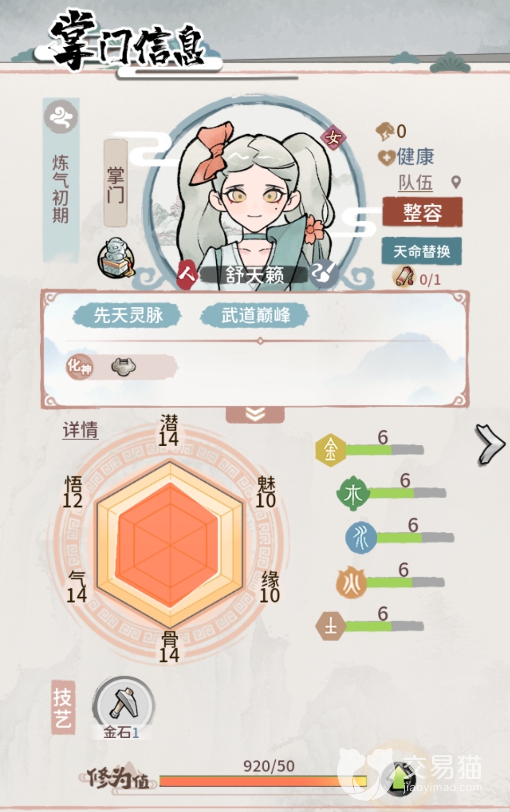This screenshot has height=812, width=510.
Task: Expand panel with double-chevron down arrow
Action: coord(255,415)
